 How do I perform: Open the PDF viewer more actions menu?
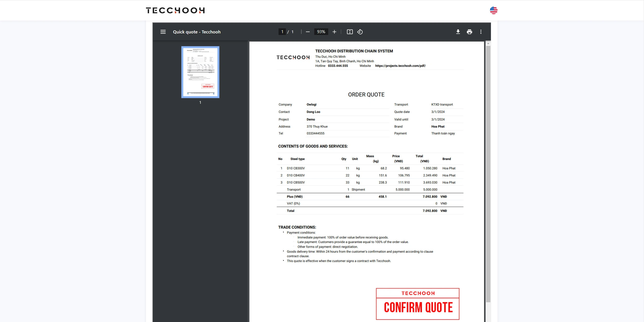(x=481, y=32)
